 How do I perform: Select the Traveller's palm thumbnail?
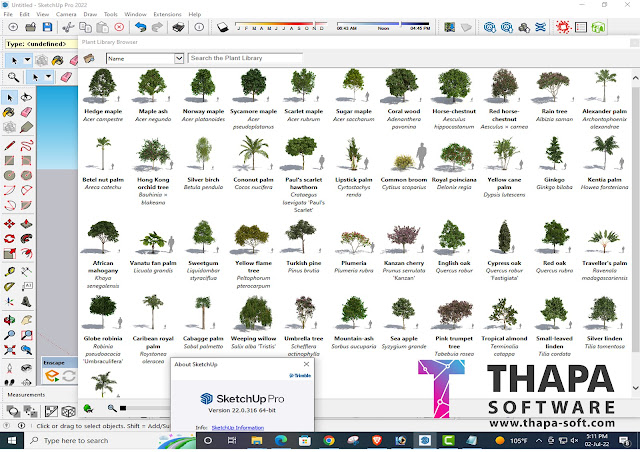605,241
